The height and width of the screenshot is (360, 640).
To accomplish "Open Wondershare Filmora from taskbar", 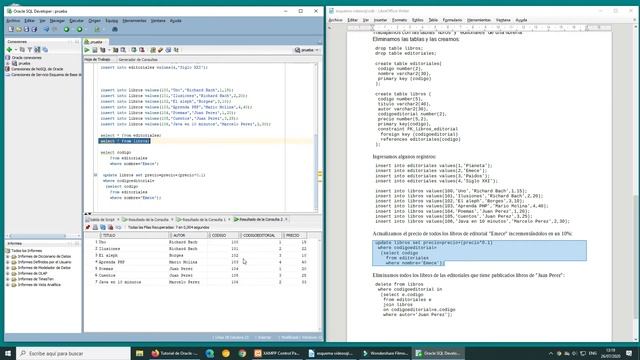I will [x=385, y=353].
